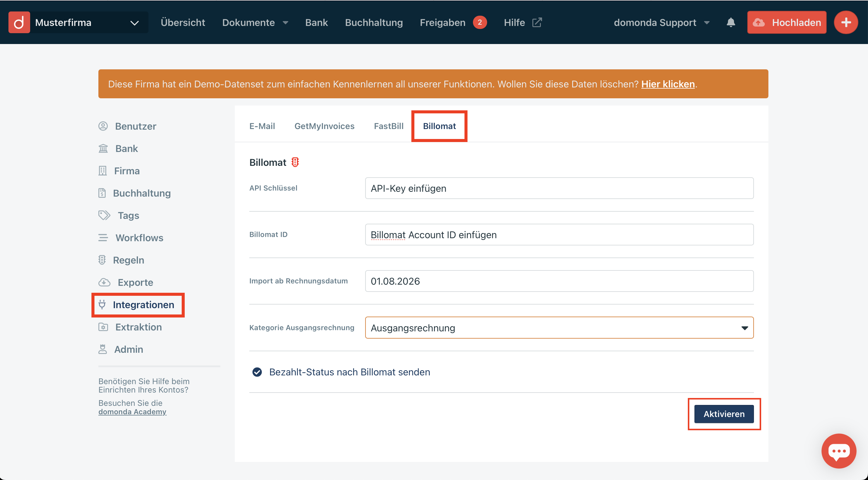This screenshot has height=480, width=868.
Task: Click the Admin person icon in sidebar
Action: tap(103, 349)
